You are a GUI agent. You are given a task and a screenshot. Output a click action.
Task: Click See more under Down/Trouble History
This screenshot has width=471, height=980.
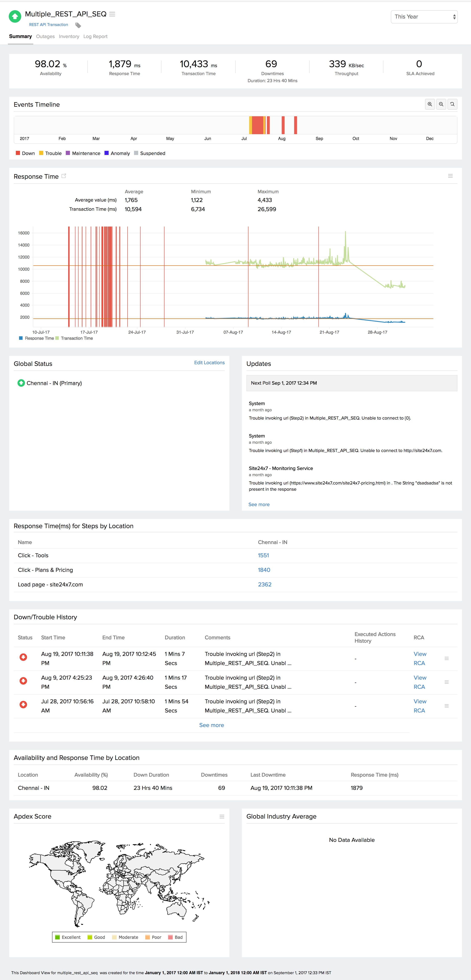tap(211, 725)
